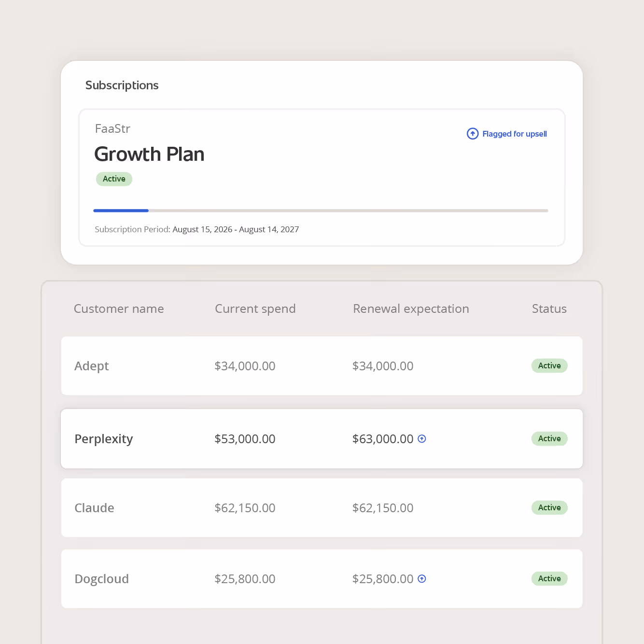Click the Growth Plan subscription progress bar
Image resolution: width=644 pixels, height=644 pixels.
click(x=321, y=210)
